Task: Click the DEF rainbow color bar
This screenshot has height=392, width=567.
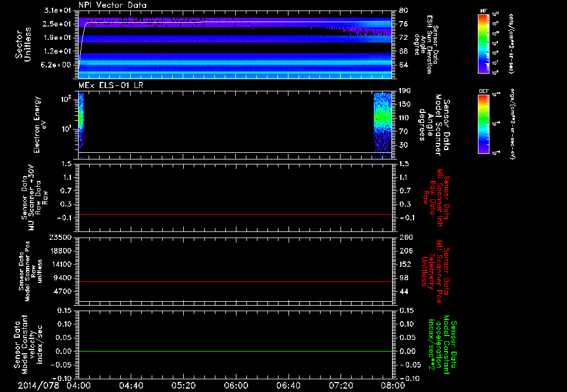Action: point(484,124)
